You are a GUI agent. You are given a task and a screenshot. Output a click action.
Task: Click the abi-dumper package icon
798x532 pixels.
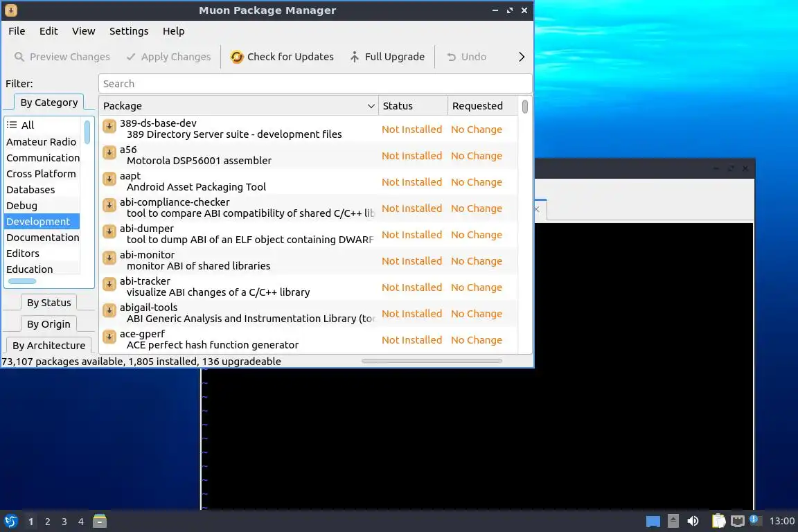tap(109, 231)
